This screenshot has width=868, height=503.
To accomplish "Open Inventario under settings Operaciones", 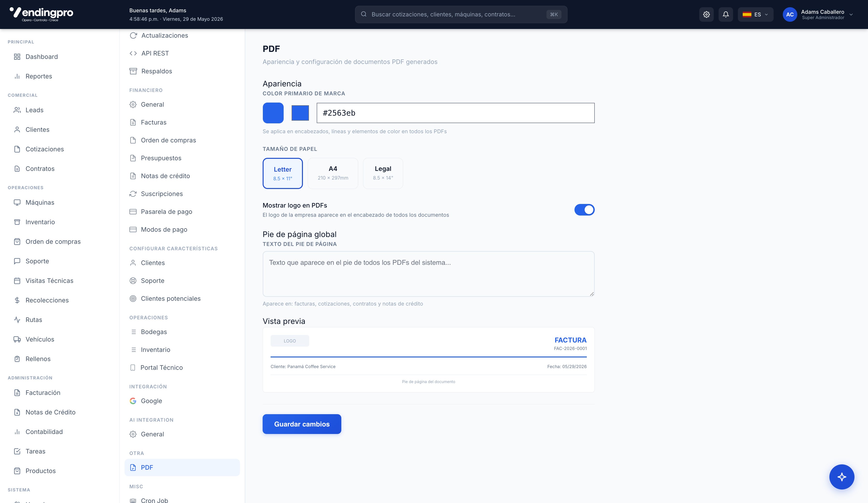I will pos(155,350).
